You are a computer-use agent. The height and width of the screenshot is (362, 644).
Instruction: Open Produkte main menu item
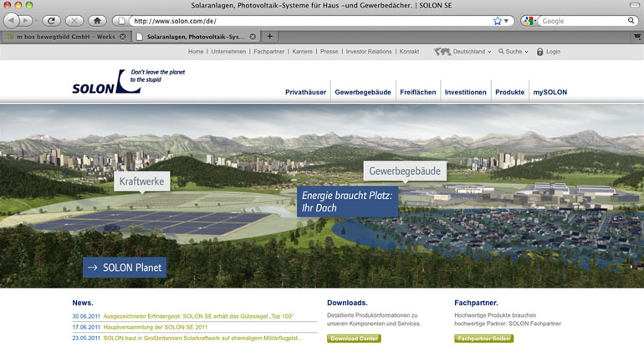(x=509, y=92)
